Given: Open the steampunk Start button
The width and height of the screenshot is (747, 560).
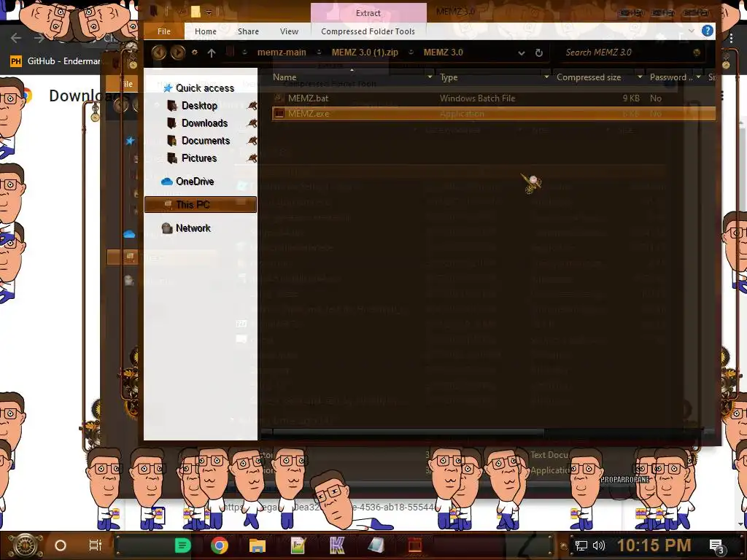Looking at the screenshot, I should [25, 545].
